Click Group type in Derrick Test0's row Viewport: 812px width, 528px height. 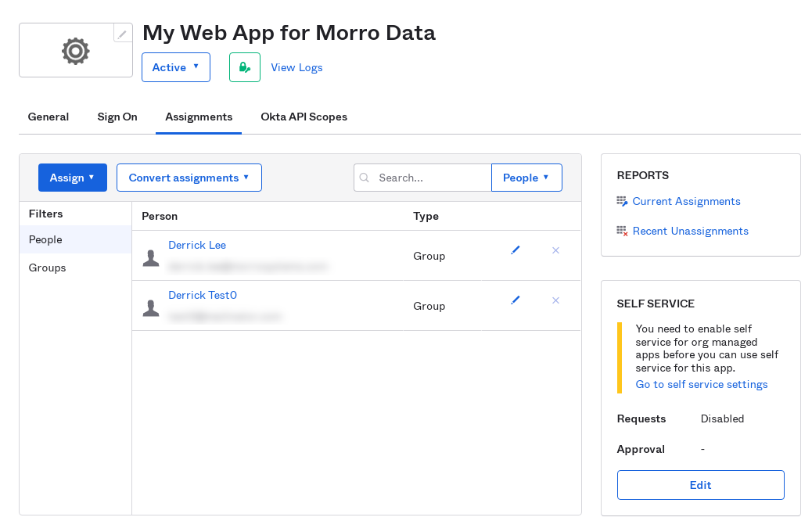(429, 307)
